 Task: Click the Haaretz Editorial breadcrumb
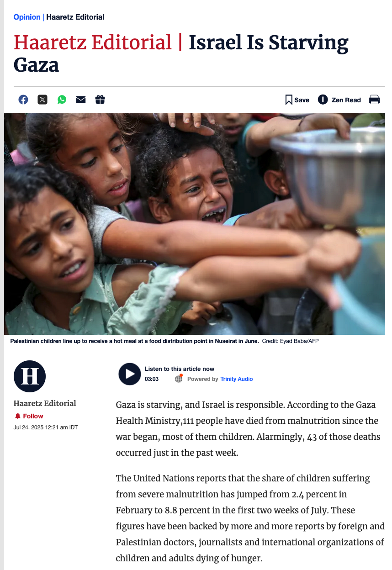pyautogui.click(x=75, y=17)
